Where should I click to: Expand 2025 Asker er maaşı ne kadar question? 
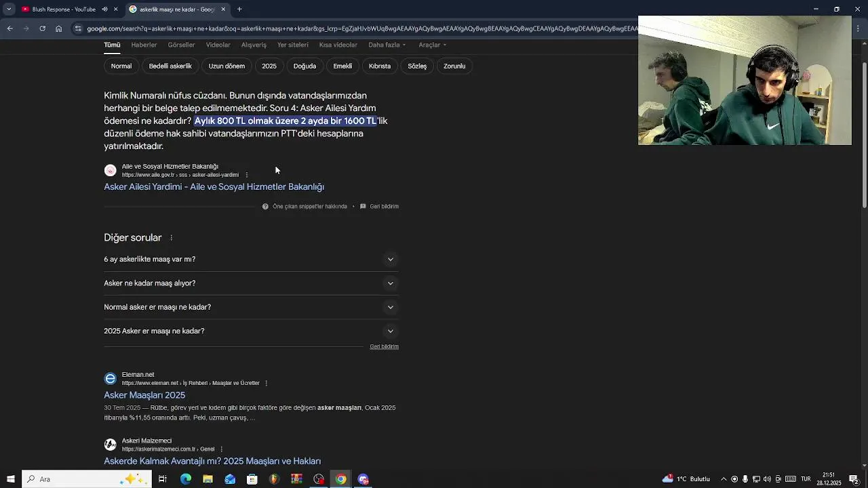pos(251,331)
